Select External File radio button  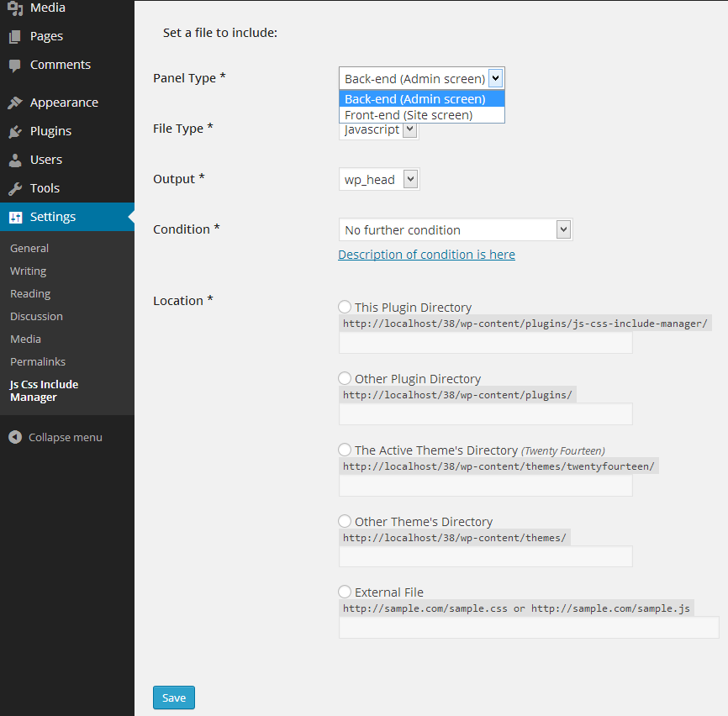click(345, 592)
